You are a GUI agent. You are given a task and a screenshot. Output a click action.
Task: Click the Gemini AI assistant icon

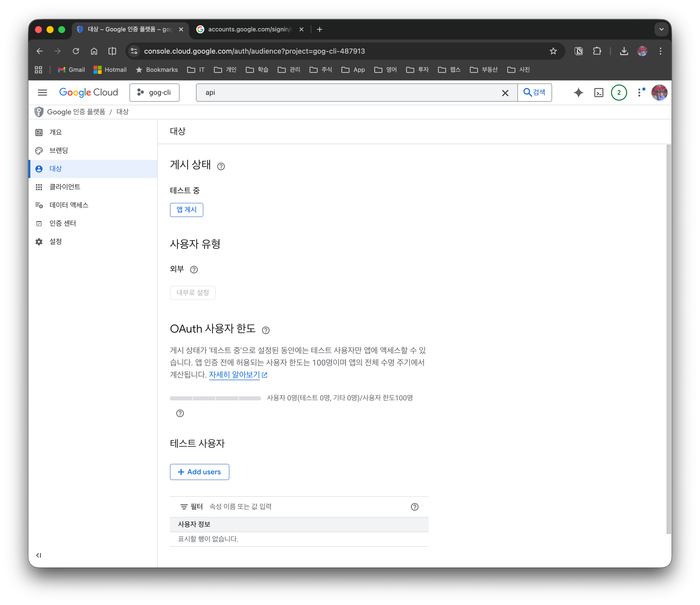coord(578,93)
